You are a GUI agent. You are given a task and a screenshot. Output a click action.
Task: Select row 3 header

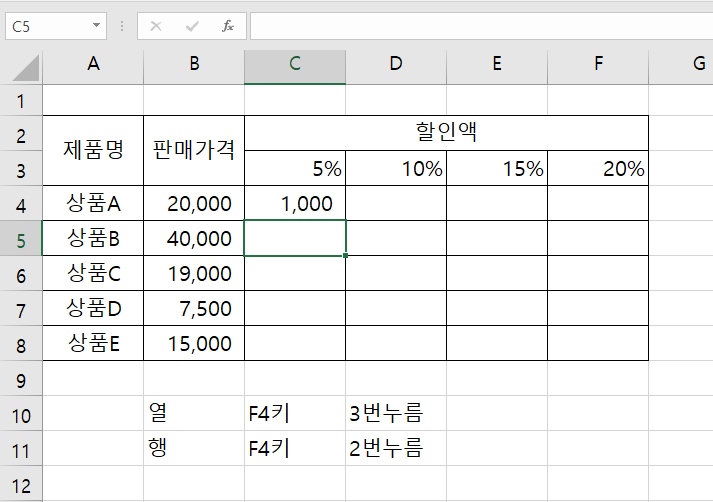(x=21, y=170)
